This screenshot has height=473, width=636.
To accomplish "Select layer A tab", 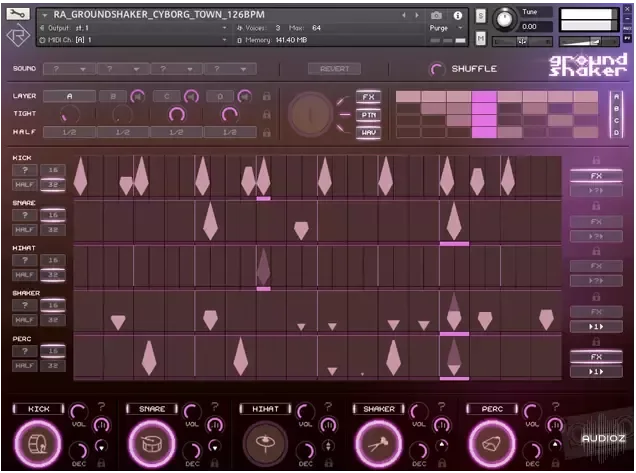I will (x=69, y=96).
